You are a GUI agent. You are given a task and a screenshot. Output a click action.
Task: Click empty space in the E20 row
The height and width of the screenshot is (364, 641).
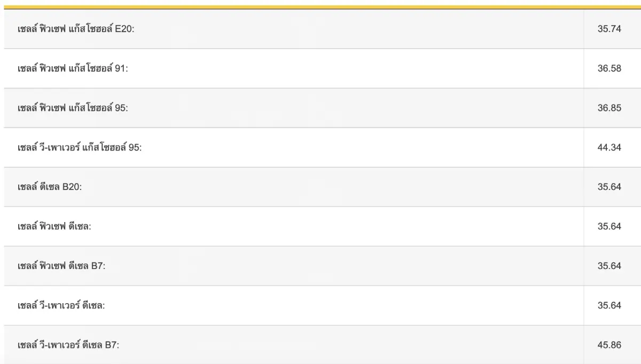(x=358, y=29)
